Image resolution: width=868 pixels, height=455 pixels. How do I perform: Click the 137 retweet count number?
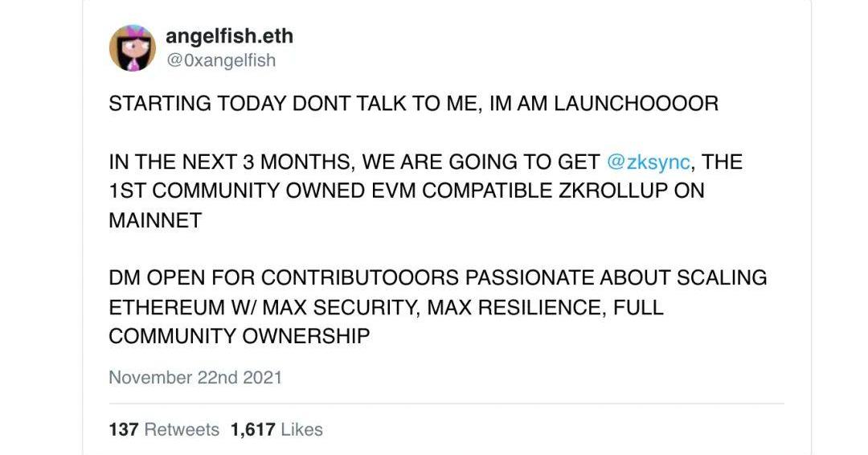point(123,430)
